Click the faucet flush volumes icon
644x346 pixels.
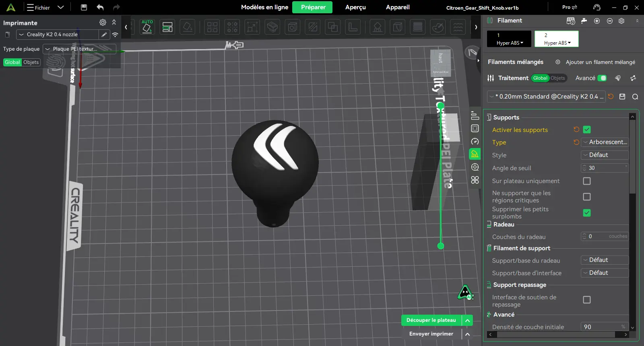point(584,21)
